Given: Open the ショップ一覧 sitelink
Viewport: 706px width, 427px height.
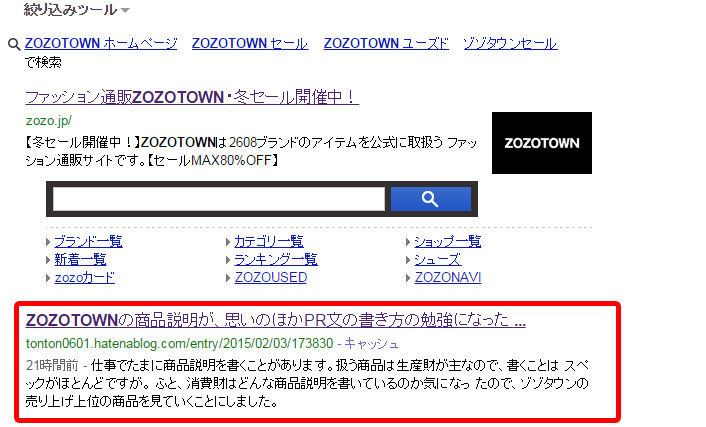Looking at the screenshot, I should tap(448, 241).
